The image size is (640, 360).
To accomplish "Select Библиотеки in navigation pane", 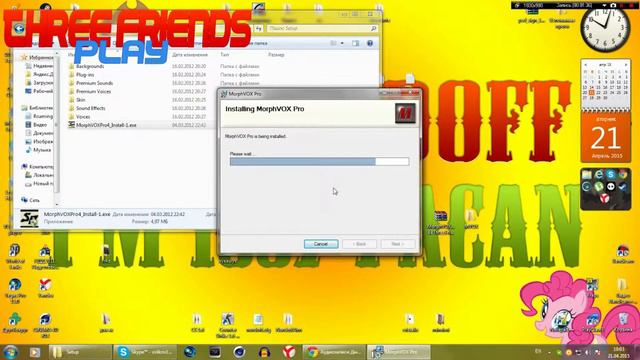I will (x=38, y=108).
